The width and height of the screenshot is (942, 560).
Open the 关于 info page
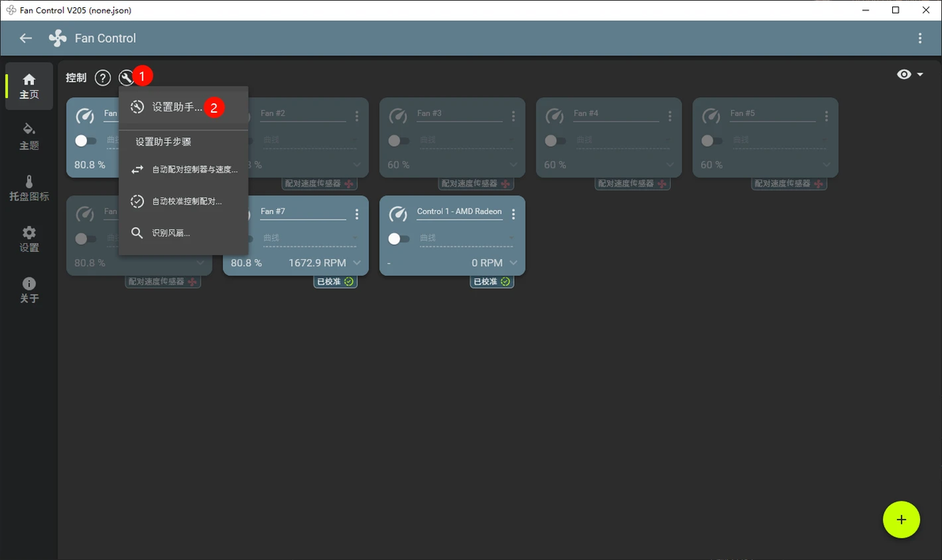(28, 290)
